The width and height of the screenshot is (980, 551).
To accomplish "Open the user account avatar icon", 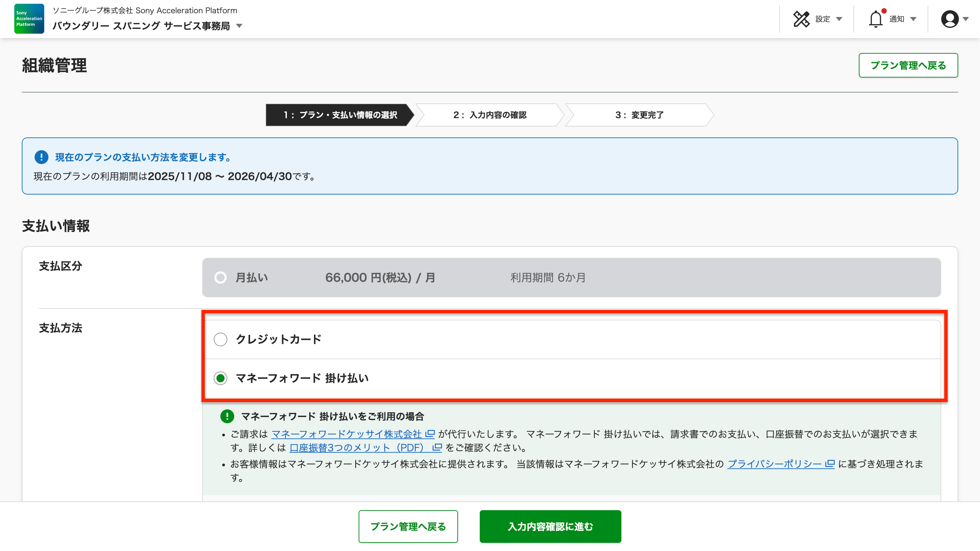I will [x=950, y=19].
